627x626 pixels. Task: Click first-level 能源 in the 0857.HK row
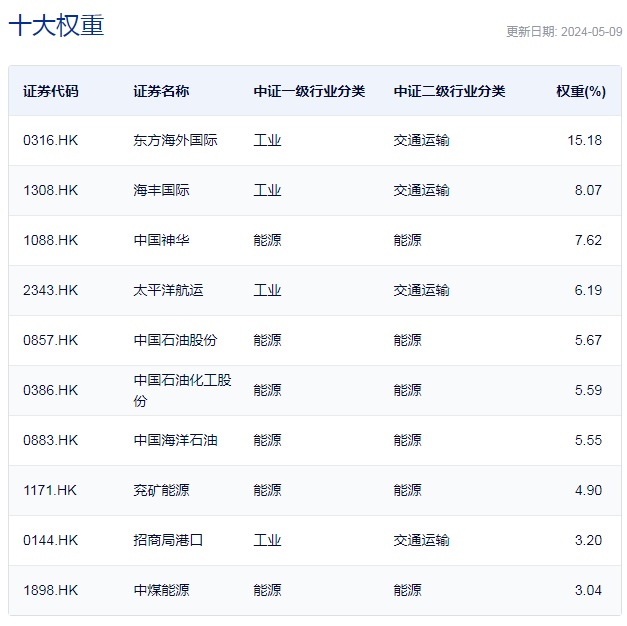(267, 340)
